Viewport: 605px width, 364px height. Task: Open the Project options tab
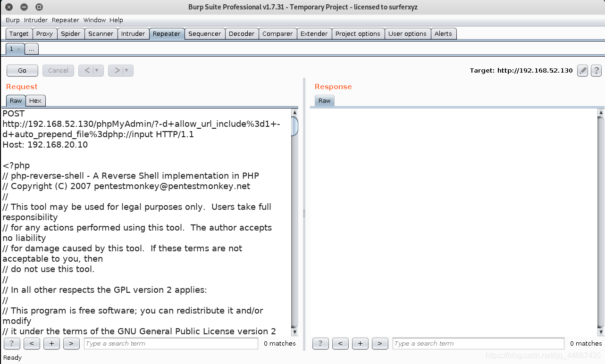tap(358, 33)
